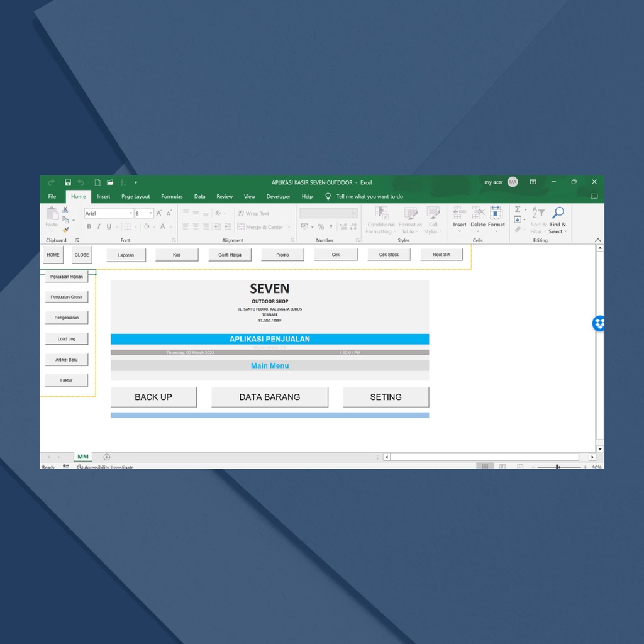Click the horizontal scrollbar right arrow
Screen dimensions: 644x644
[x=592, y=457]
